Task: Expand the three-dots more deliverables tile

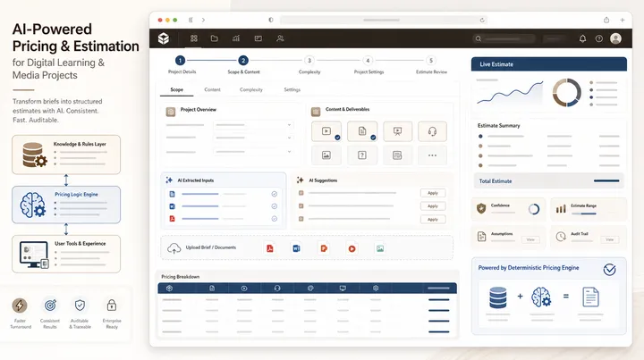Action: click(432, 155)
